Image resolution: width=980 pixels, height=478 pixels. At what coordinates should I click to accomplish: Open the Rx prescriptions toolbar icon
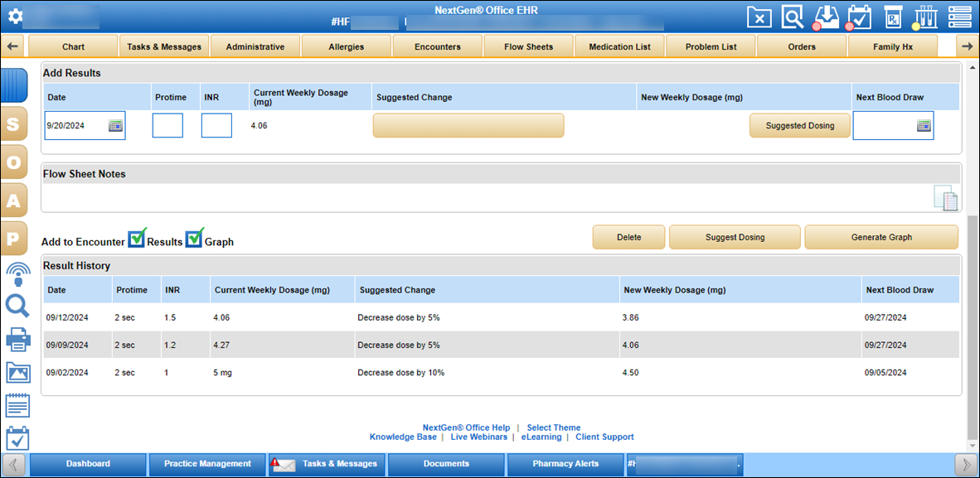tap(893, 17)
